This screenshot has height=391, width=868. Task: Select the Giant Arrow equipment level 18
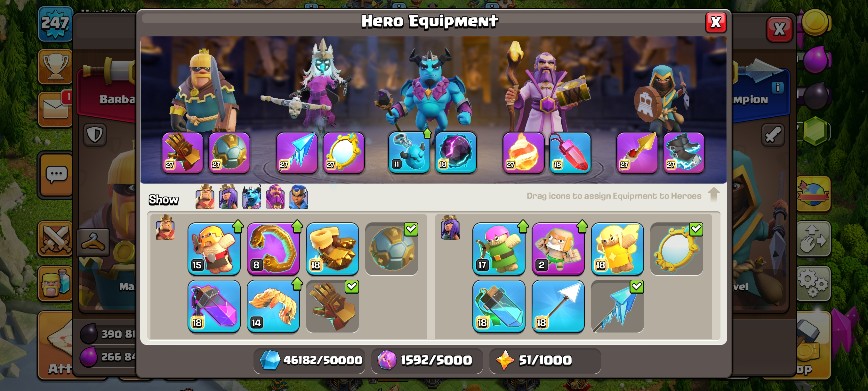point(558,306)
